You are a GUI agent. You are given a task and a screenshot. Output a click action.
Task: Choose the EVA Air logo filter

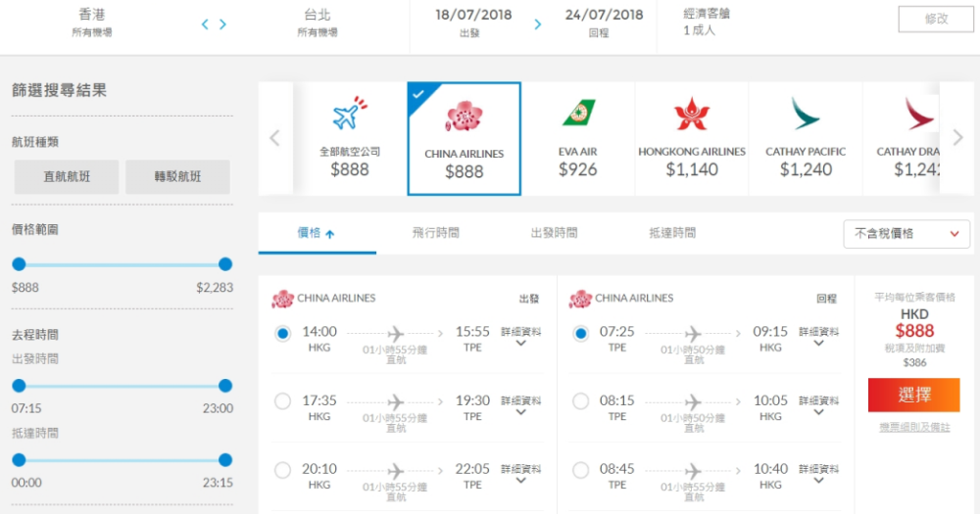(578, 113)
